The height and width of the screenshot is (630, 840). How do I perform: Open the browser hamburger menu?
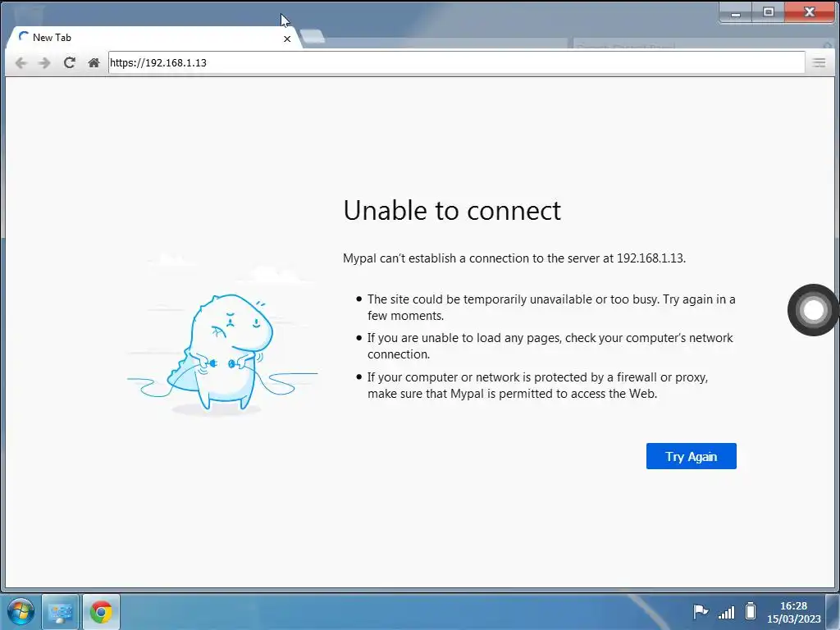pos(819,62)
